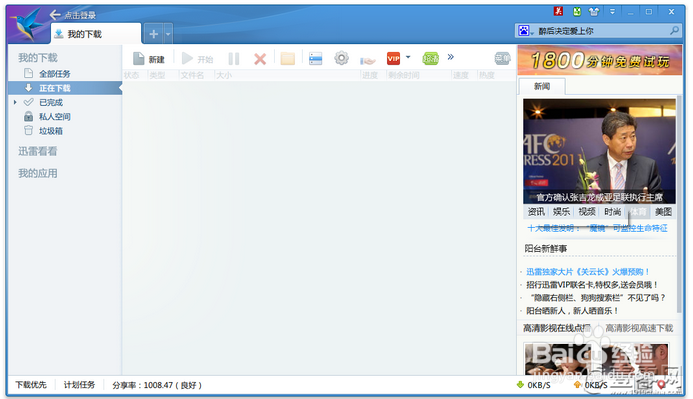Click the magnifier search icon
This screenshot has width=693, height=399.
click(674, 30)
